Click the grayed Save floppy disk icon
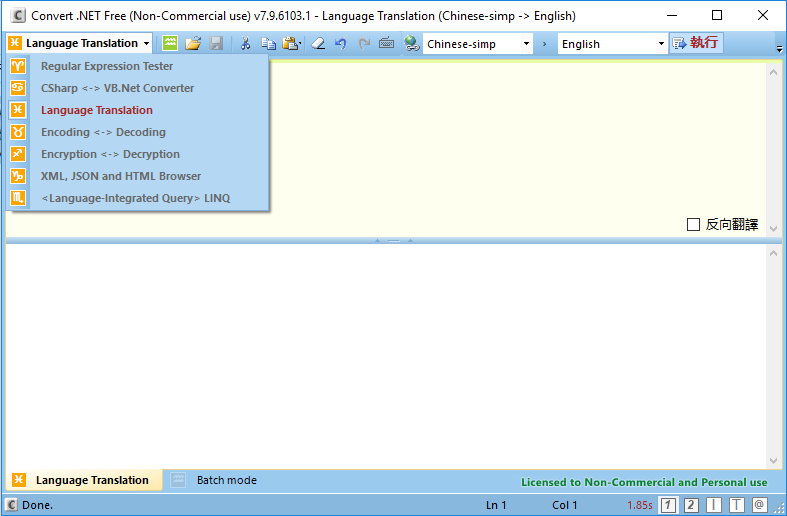The height and width of the screenshot is (516, 787). coord(216,44)
